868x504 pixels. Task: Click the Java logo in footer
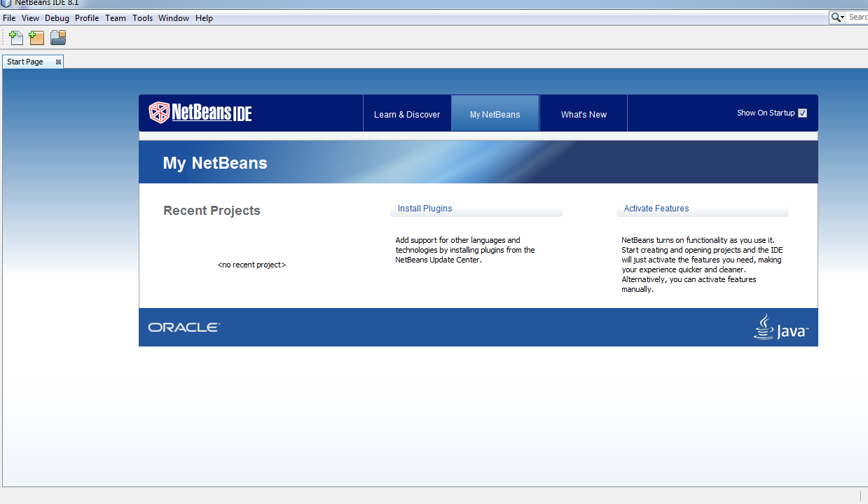[780, 328]
